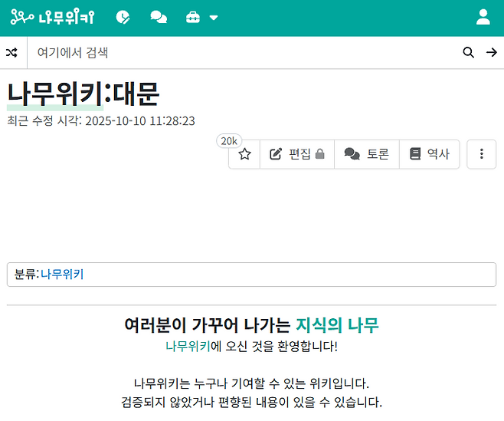Open recent discussions chat icon
Viewport: 504px width, 421px height.
point(159,18)
